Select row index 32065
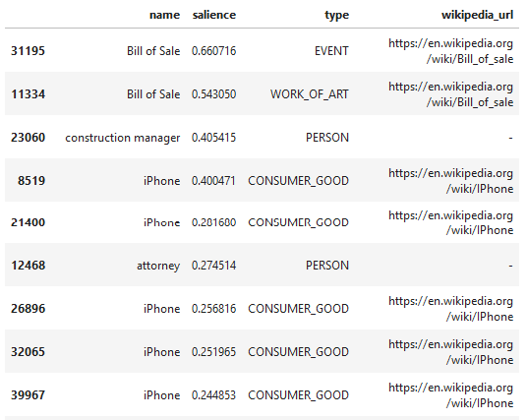This screenshot has width=527, height=420. click(28, 352)
